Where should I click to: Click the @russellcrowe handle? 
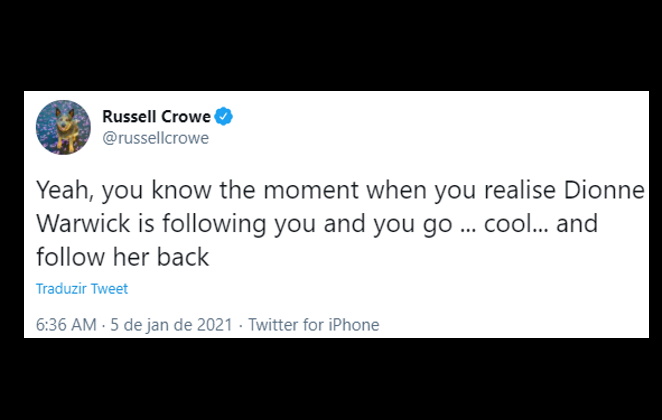pyautogui.click(x=156, y=138)
